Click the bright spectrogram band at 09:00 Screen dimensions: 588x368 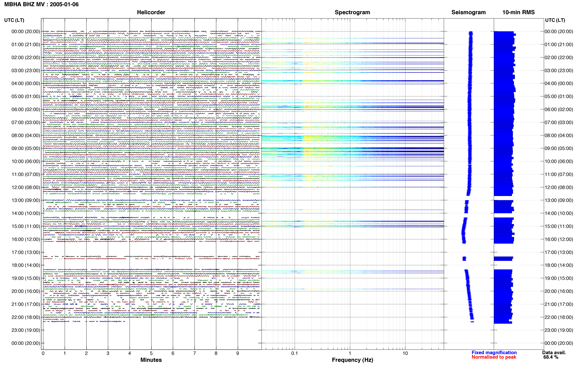coord(352,148)
